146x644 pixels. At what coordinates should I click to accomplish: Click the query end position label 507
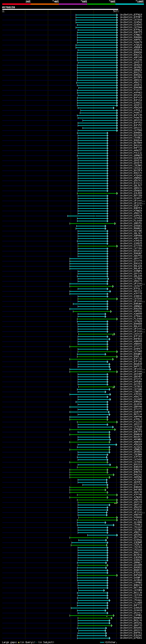(x=115, y=11)
